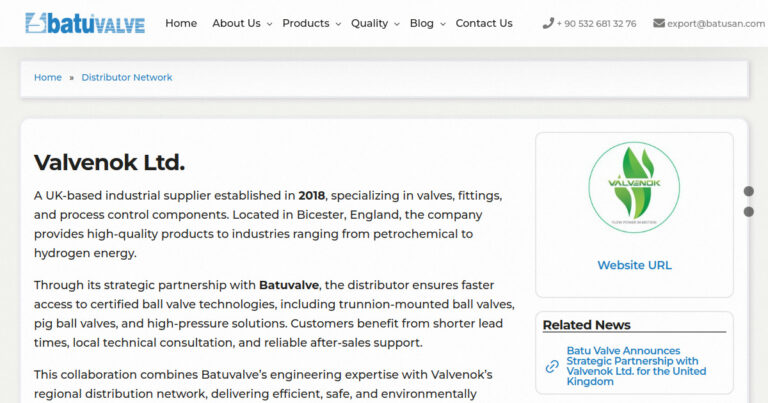Click the envelope email icon
The height and width of the screenshot is (403, 768).
(x=659, y=23)
